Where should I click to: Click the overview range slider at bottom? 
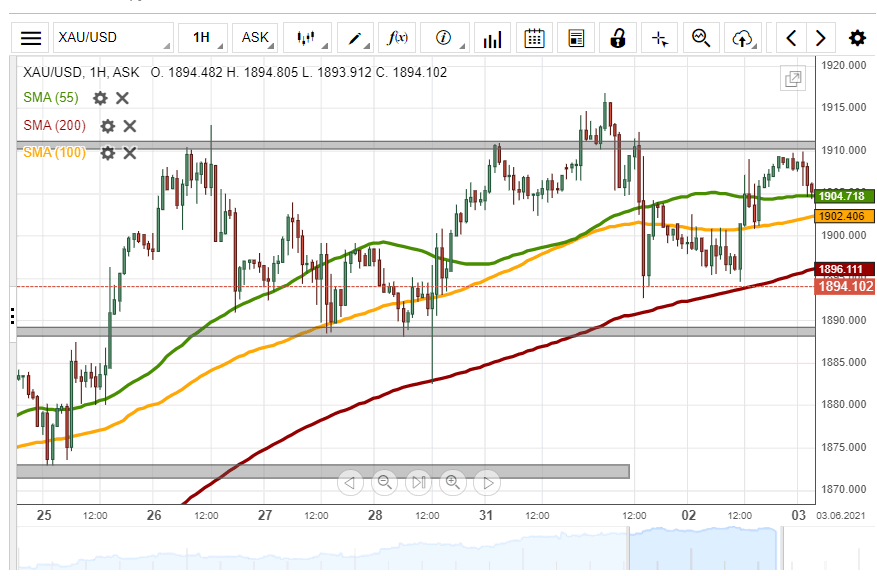(x=702, y=549)
